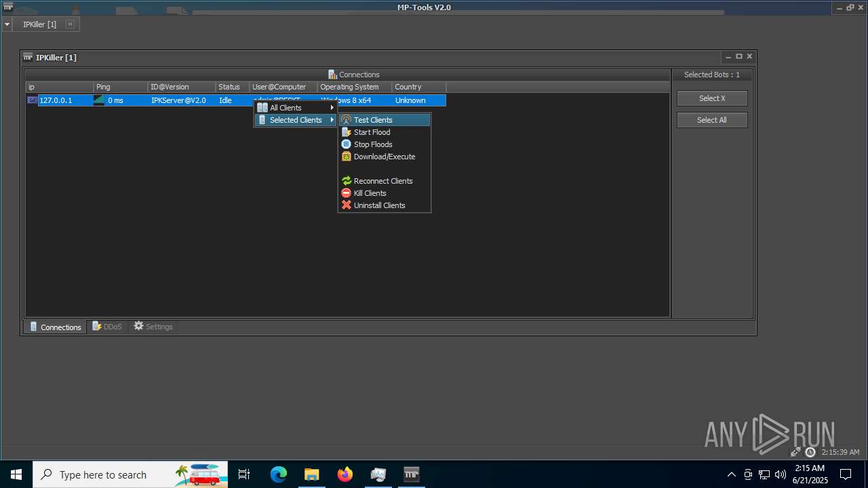Open File Explorer from taskbar

tap(311, 474)
